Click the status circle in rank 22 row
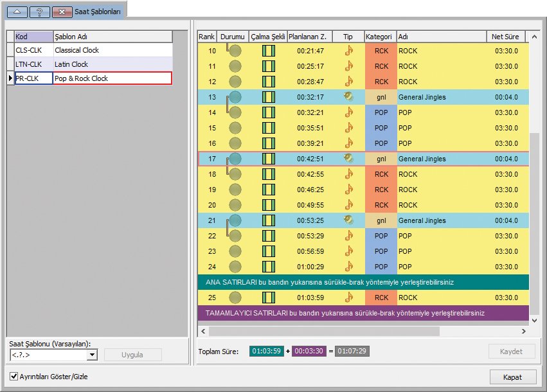 [235, 236]
